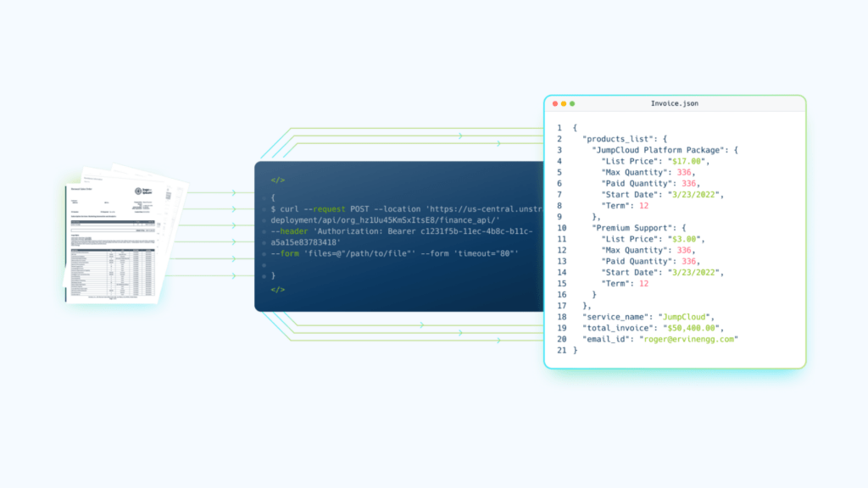868x488 pixels.
Task: Click the closing </> tag icon in the code panel
Action: [277, 290]
